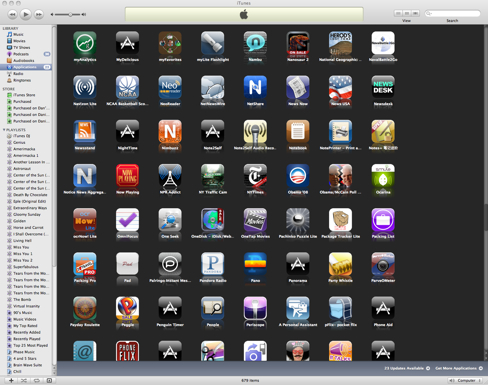Viewport: 488px width, 385px height.
Task: Select the NeoReader app icon
Action: [x=170, y=87]
